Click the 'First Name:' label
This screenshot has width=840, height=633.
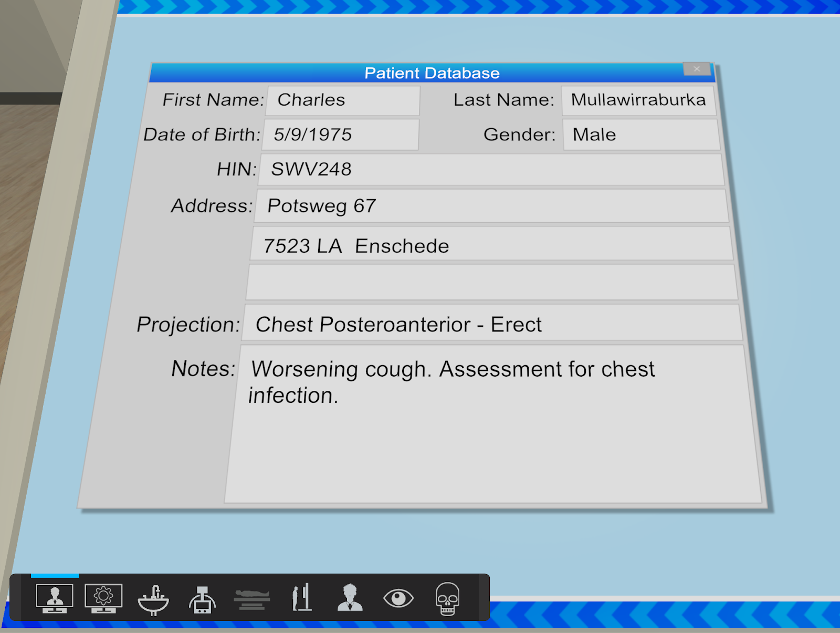[x=213, y=100]
